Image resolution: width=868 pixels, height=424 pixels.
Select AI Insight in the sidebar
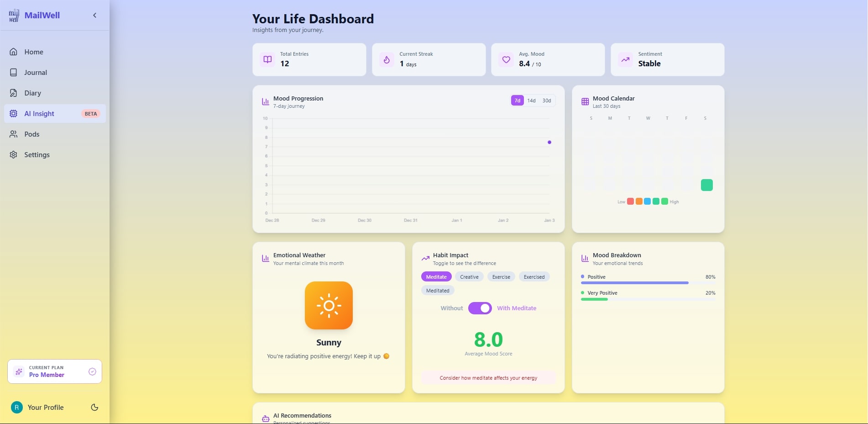click(x=39, y=114)
